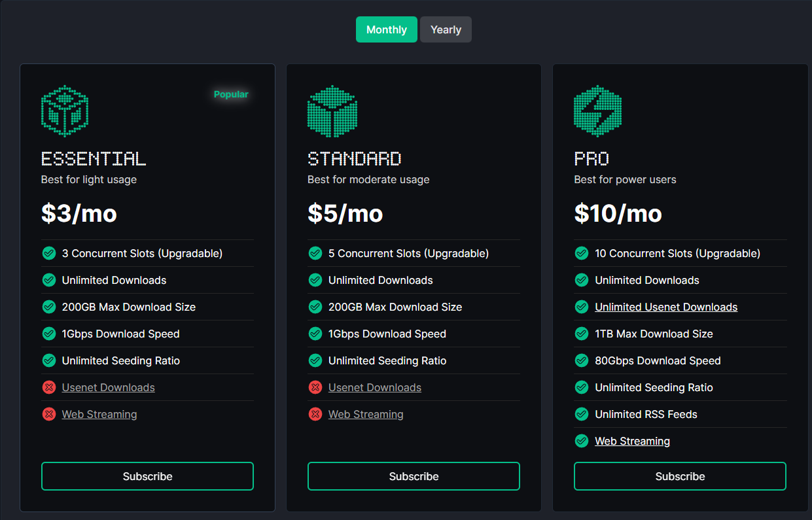Click the green check beside Pro's 1TB Max Download Size
Viewport: 812px width, 520px height.
(582, 334)
